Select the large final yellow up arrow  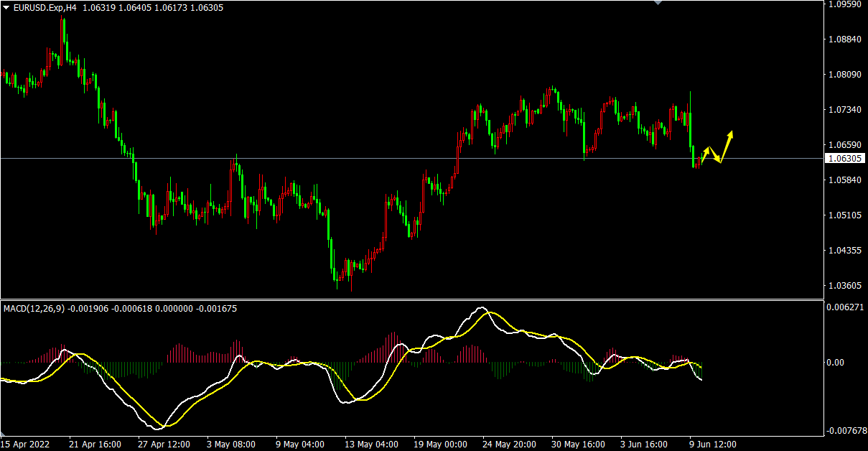[x=727, y=145]
